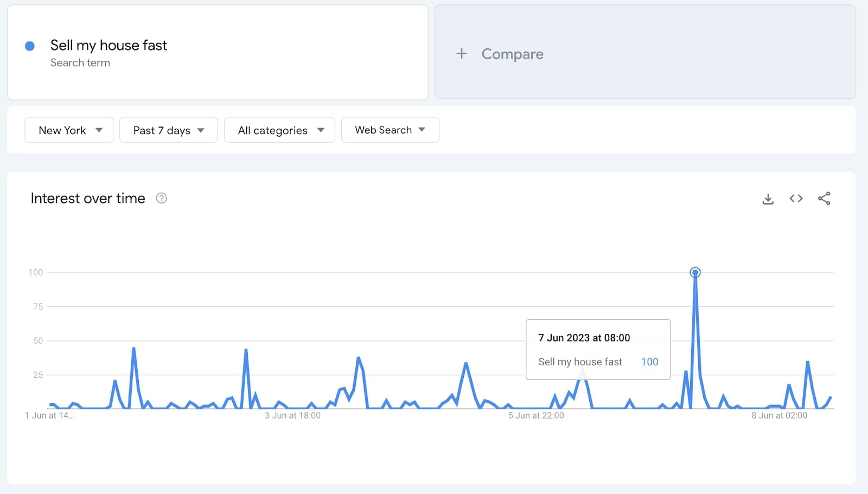Edit the 'Sell my house fast' term
868x494 pixels.
108,45
